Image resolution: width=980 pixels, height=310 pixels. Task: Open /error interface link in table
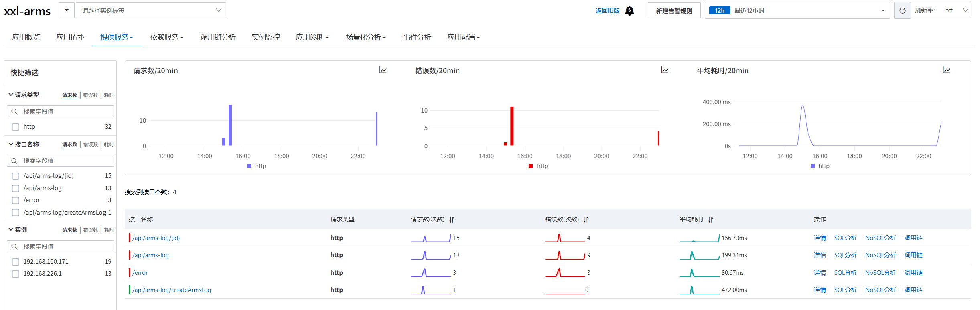(x=140, y=273)
